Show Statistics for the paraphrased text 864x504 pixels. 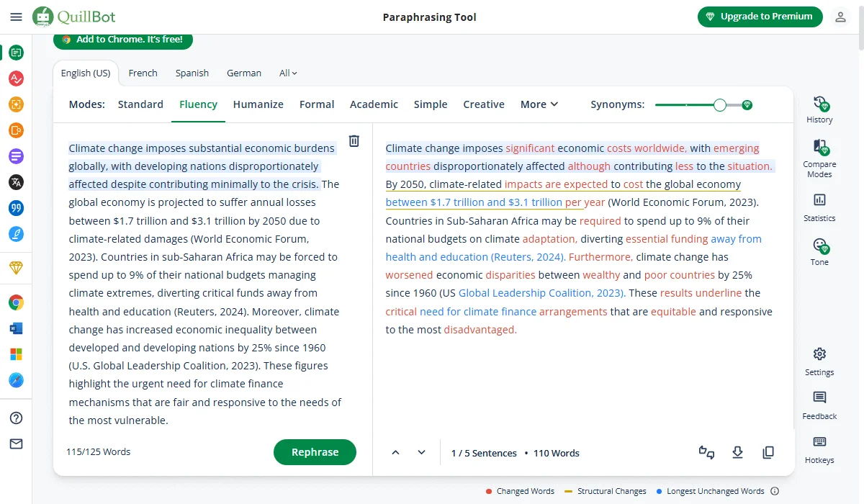tap(819, 209)
